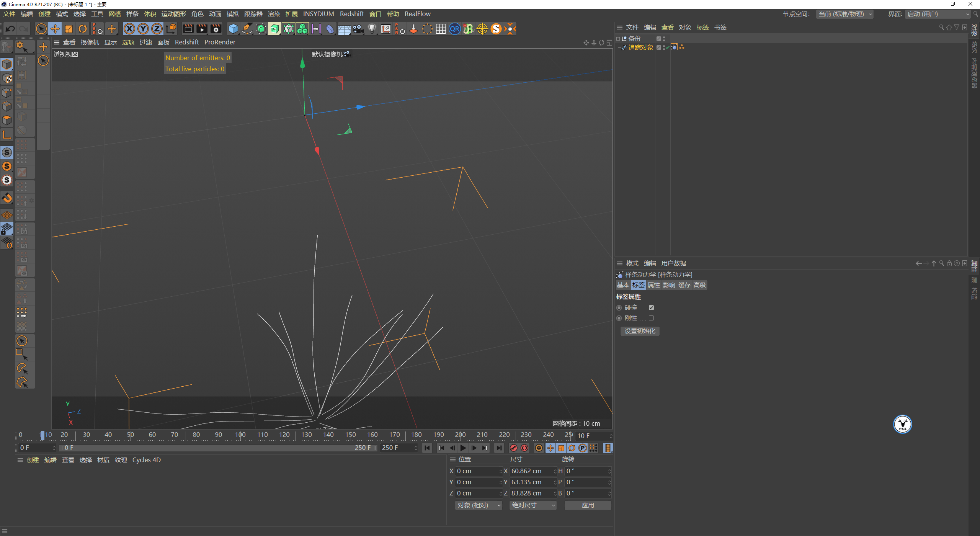Screen dimensions: 980x536
Task: Activate the Interactive Render Region QR icon
Action: (454, 29)
